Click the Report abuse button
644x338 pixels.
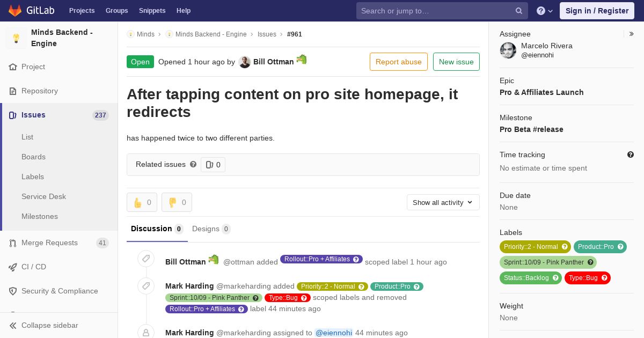399,62
